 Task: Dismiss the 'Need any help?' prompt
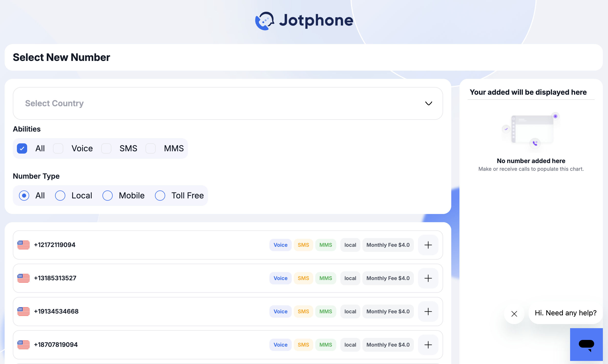[x=514, y=314]
